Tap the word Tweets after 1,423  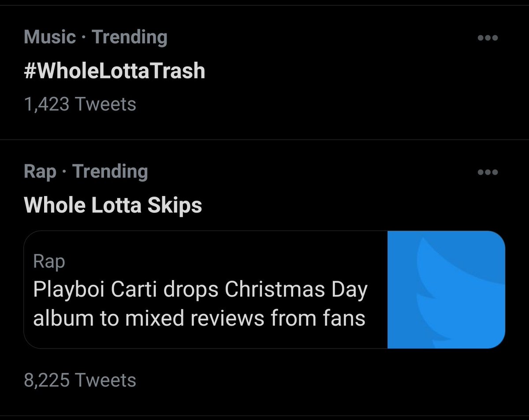(106, 104)
